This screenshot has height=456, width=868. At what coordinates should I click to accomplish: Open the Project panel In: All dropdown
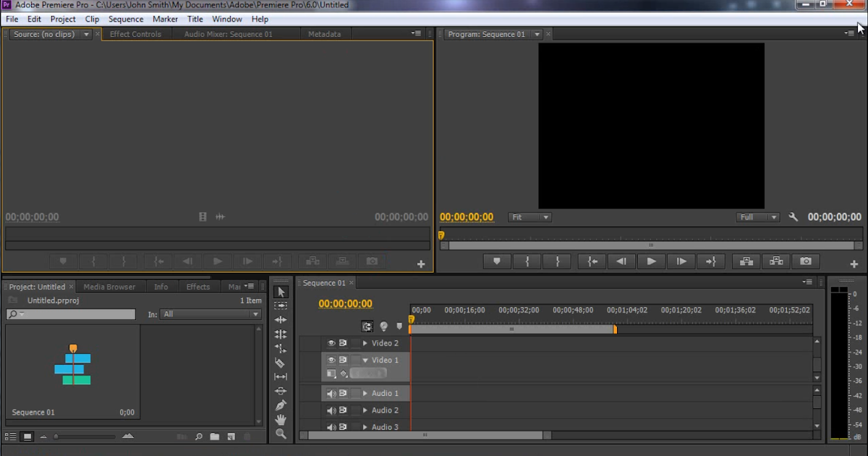click(x=211, y=314)
